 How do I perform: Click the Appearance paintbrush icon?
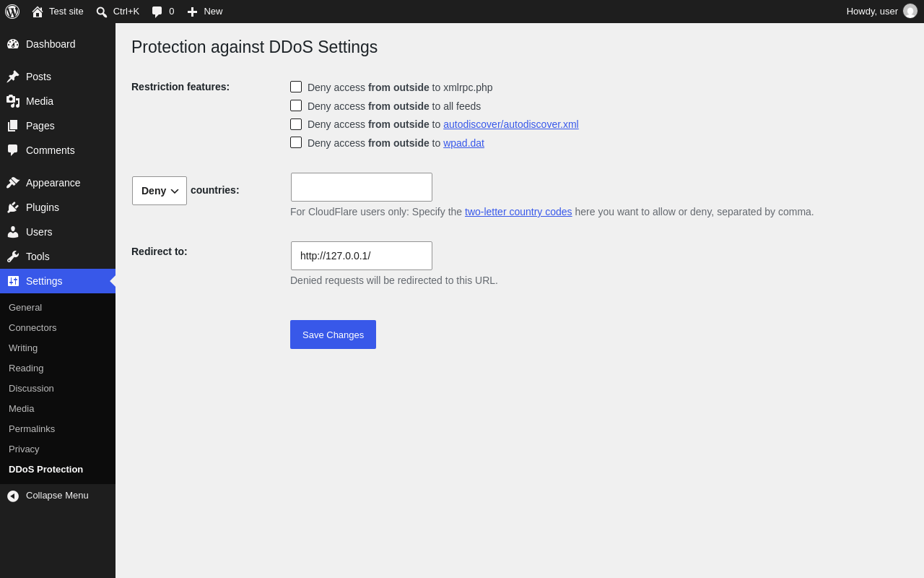(13, 183)
